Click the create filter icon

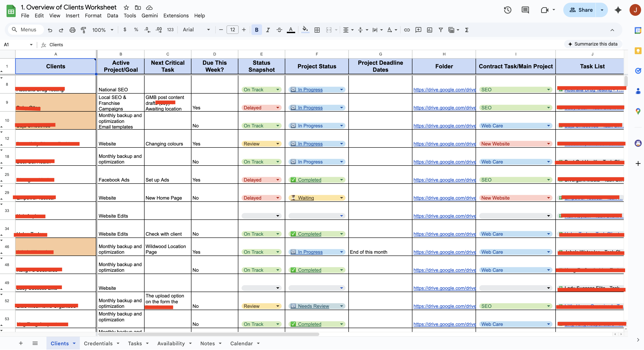(441, 30)
